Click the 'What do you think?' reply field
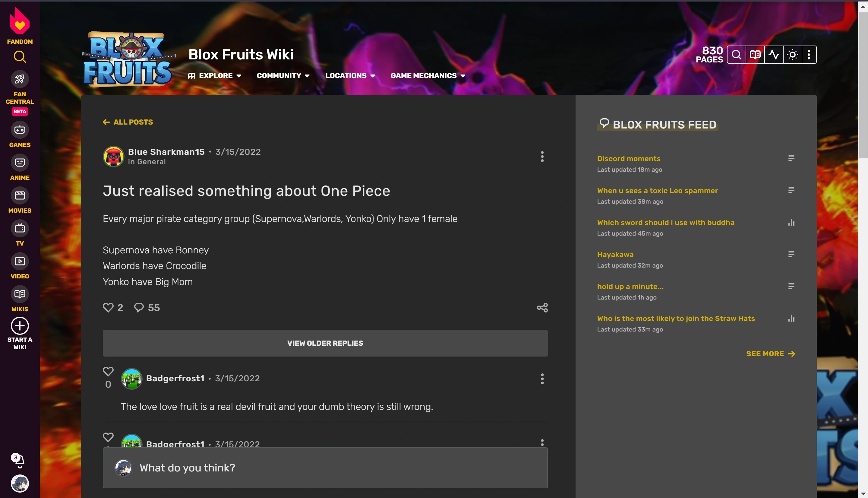This screenshot has width=868, height=498. 325,468
